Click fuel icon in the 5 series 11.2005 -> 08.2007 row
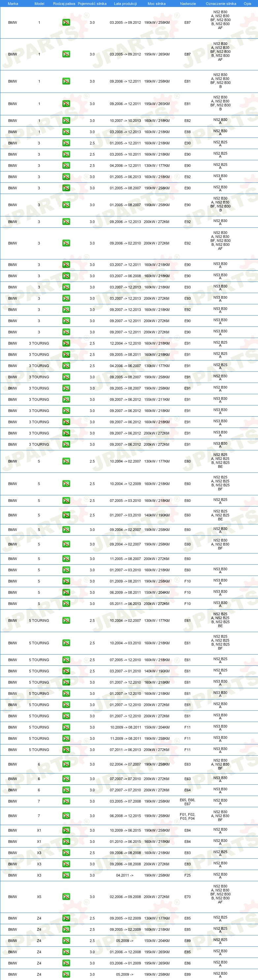 (x=66, y=559)
